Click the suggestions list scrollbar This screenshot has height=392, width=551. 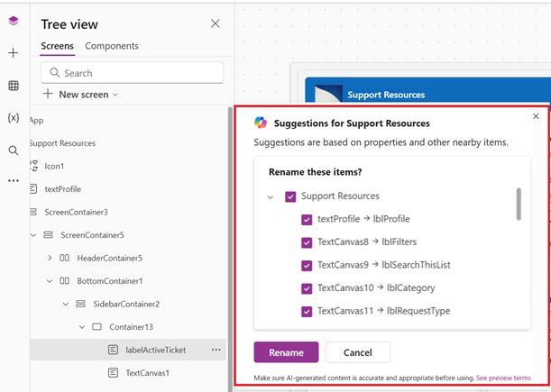518,204
